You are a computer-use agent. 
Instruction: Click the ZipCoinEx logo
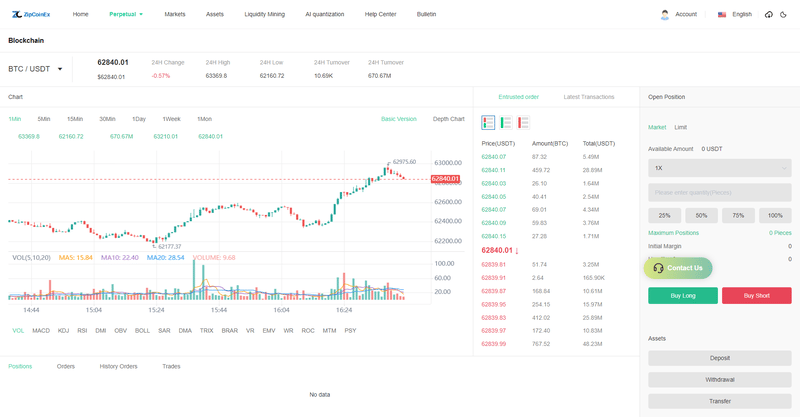tap(31, 14)
